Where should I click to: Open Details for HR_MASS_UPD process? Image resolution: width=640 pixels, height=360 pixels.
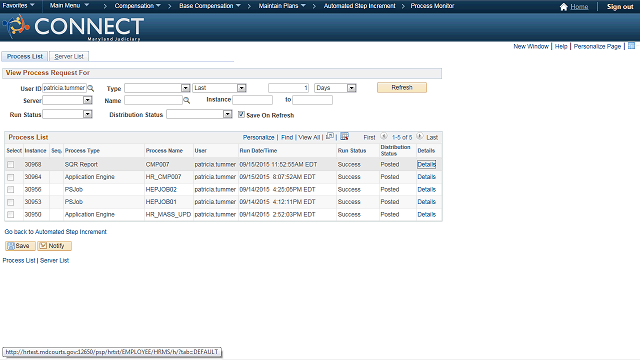click(x=427, y=214)
